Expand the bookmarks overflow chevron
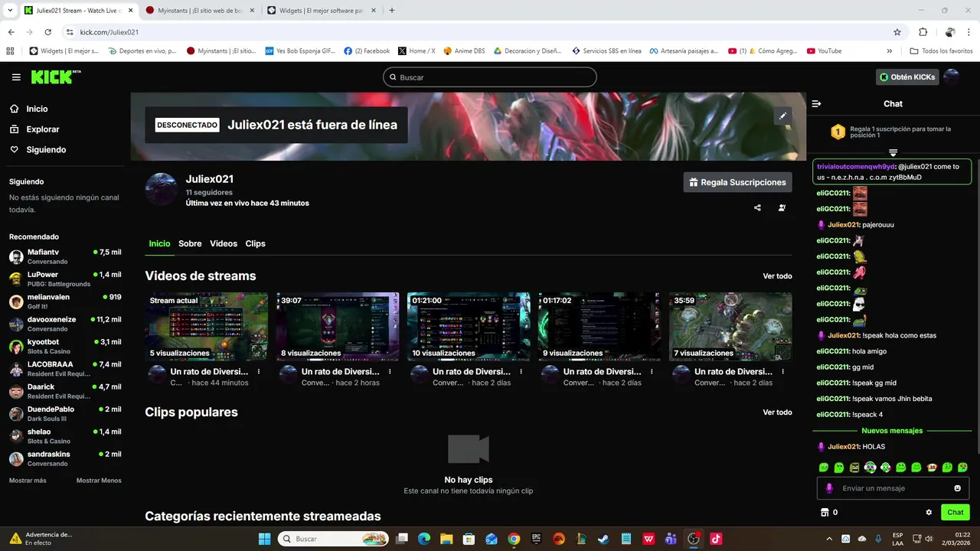Image resolution: width=980 pixels, height=551 pixels. pos(889,51)
